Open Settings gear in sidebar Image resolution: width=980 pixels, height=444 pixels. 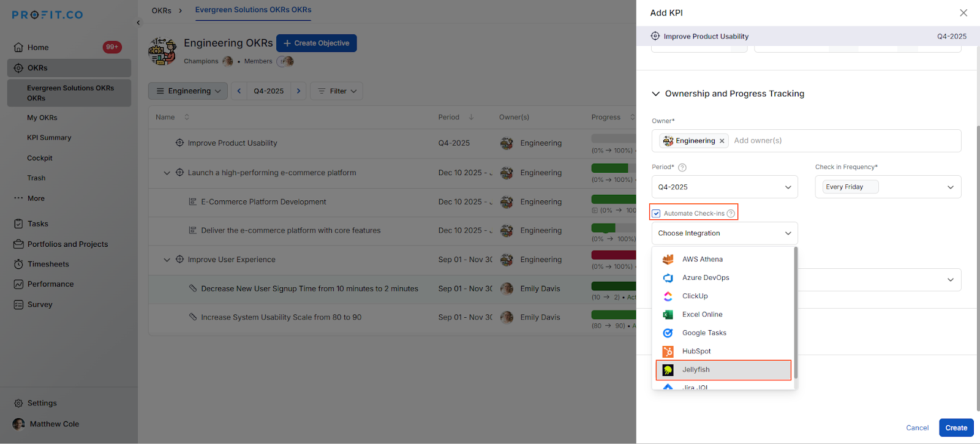[18, 403]
